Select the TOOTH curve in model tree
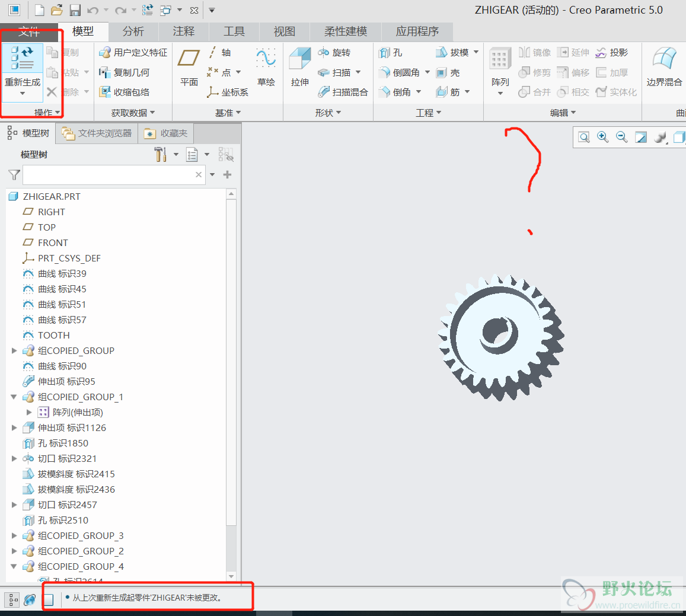The width and height of the screenshot is (686, 616). pos(54,336)
